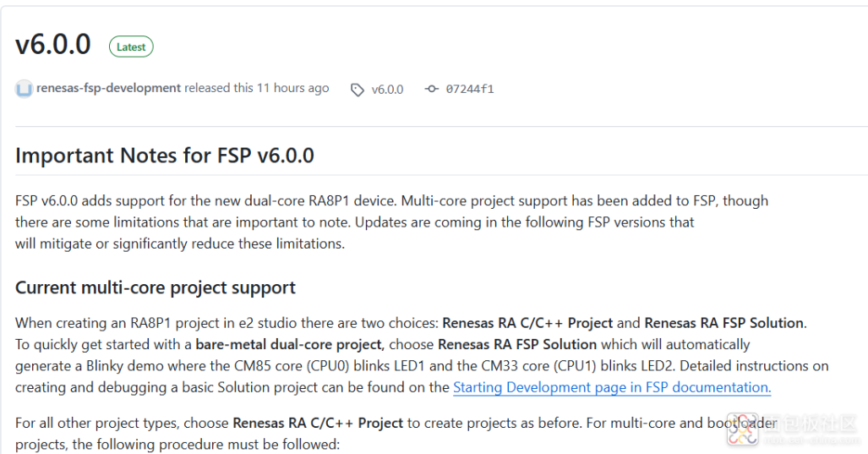Click the commit icon before 07244f1
This screenshot has height=454, width=868.
431,89
